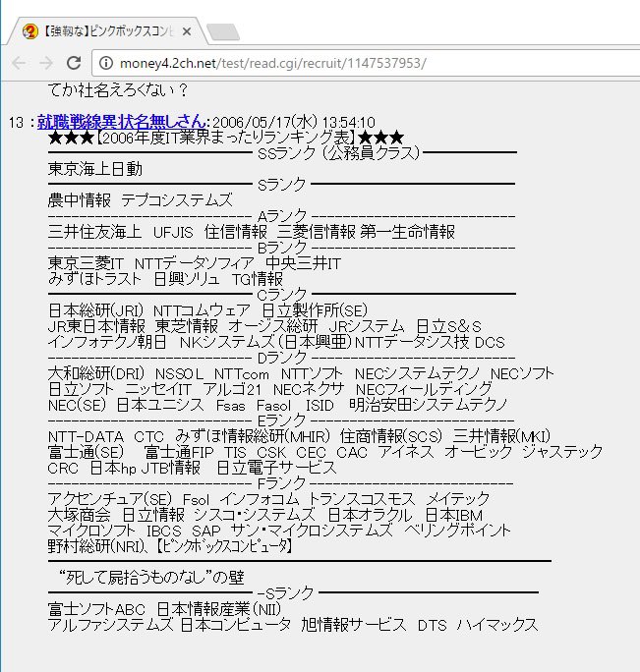The image size is (640, 672).
Task: Click アルファシステムズ text
Action: coord(111,625)
